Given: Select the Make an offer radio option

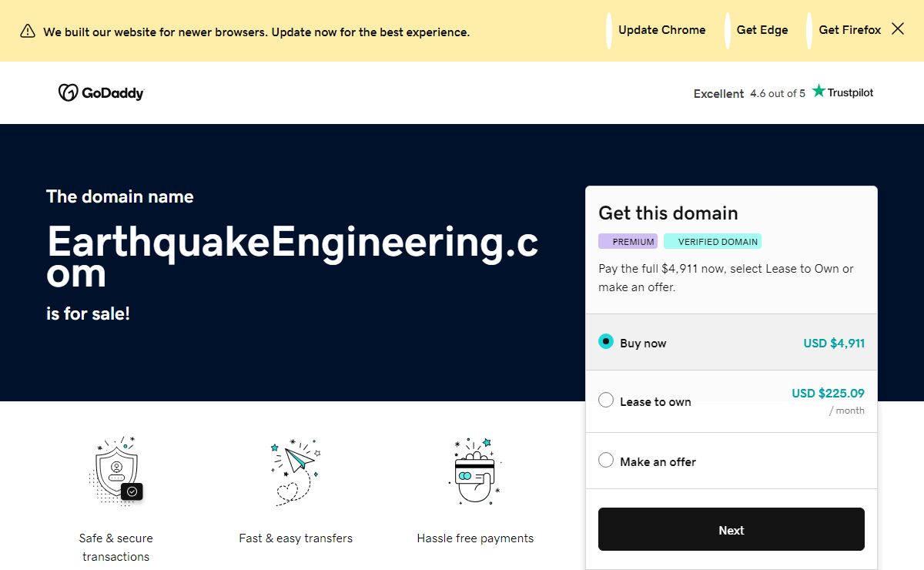Looking at the screenshot, I should (606, 461).
